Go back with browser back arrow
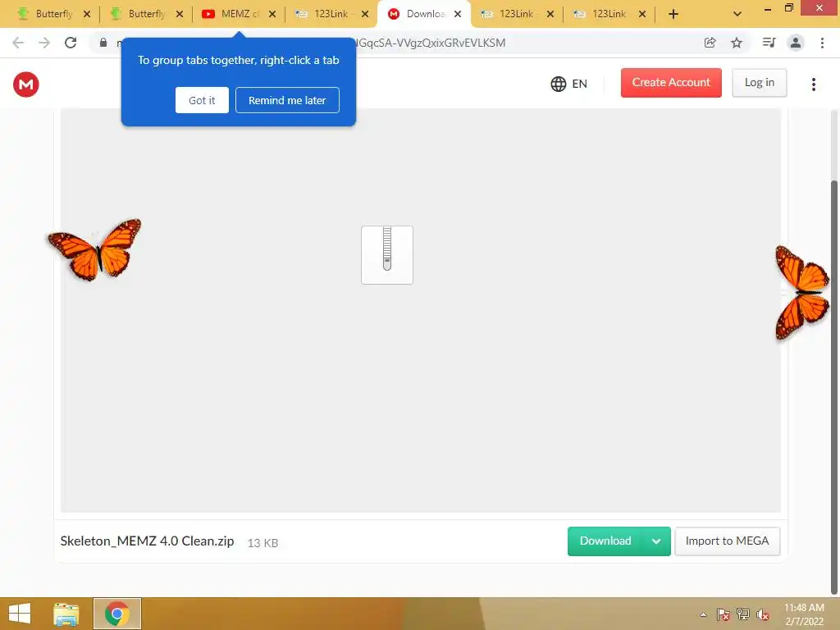840x630 pixels. pos(18,43)
